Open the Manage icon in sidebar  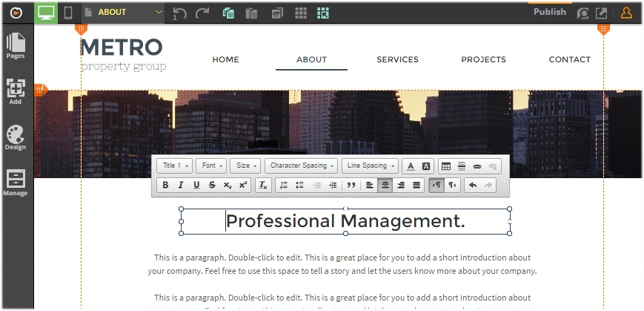[16, 183]
